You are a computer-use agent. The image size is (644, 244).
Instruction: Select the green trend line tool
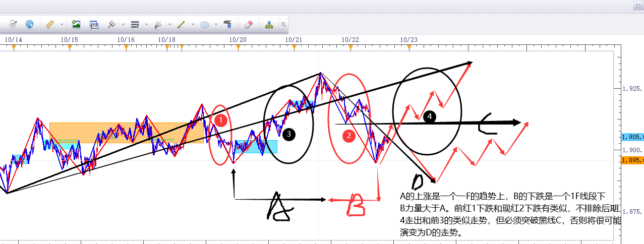pyautogui.click(x=182, y=24)
